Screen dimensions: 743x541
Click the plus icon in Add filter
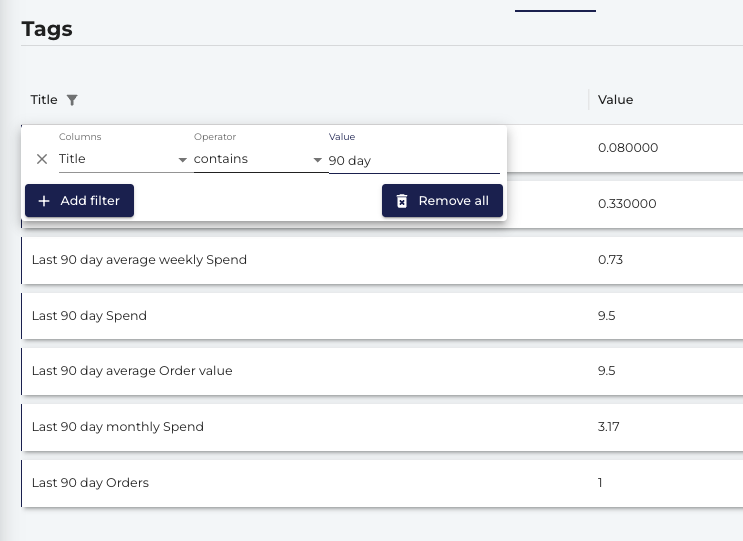[x=44, y=201]
